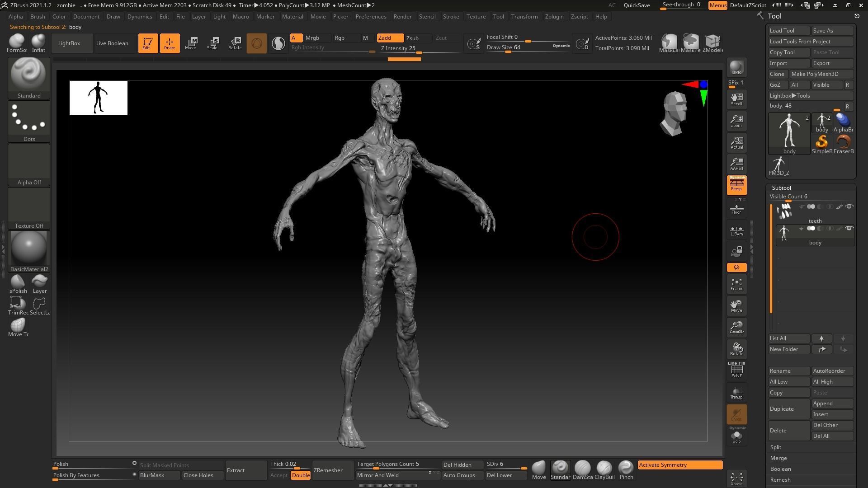This screenshot has width=868, height=488.
Task: Open the Texture Off picker
Action: [x=29, y=208]
